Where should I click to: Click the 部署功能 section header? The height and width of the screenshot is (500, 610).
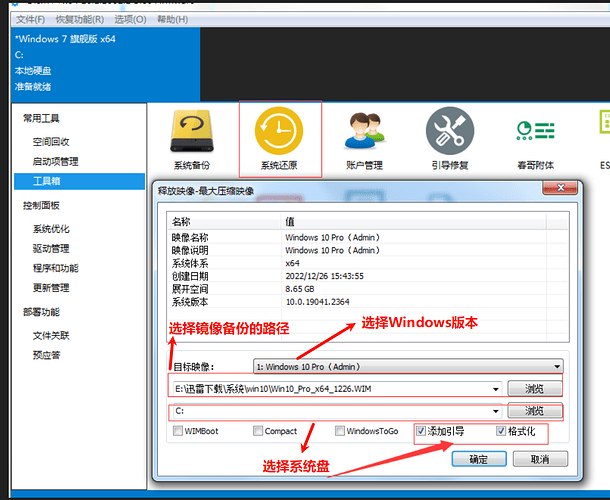coord(41,312)
